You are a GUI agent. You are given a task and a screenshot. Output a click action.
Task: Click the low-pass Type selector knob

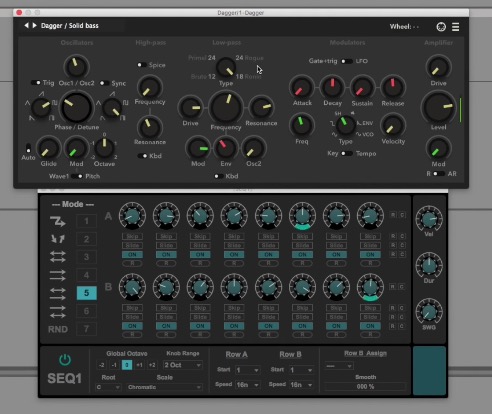tap(226, 68)
